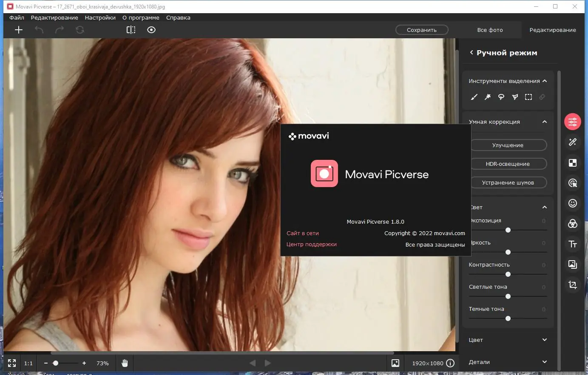
Task: Click the 1:1 actual size button
Action: (x=28, y=364)
